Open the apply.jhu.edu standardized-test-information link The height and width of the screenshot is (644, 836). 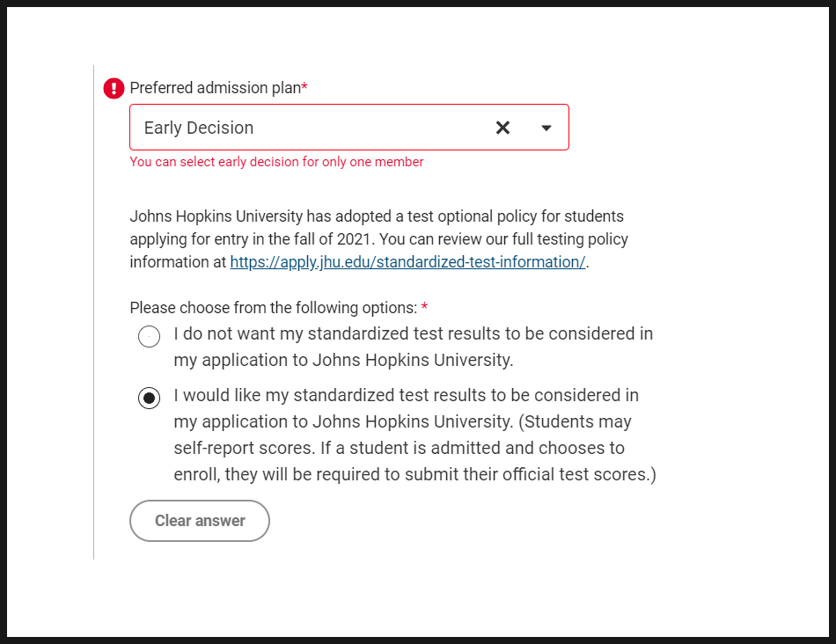[x=407, y=262]
